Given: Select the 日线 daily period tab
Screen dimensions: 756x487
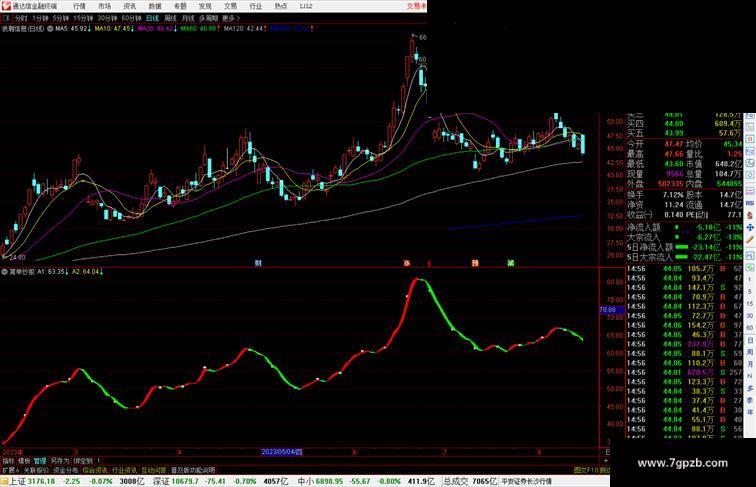Looking at the screenshot, I should click(152, 18).
